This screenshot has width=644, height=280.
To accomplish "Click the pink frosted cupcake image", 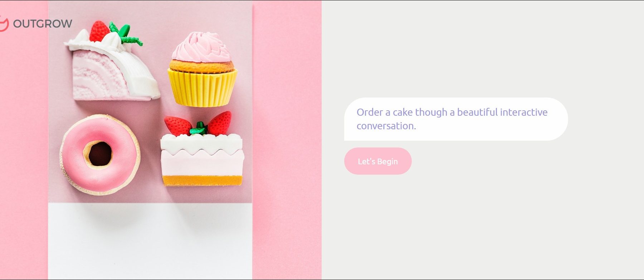I will [x=203, y=69].
